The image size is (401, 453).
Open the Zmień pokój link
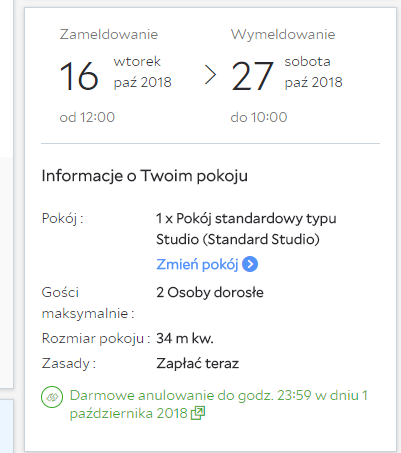197,264
